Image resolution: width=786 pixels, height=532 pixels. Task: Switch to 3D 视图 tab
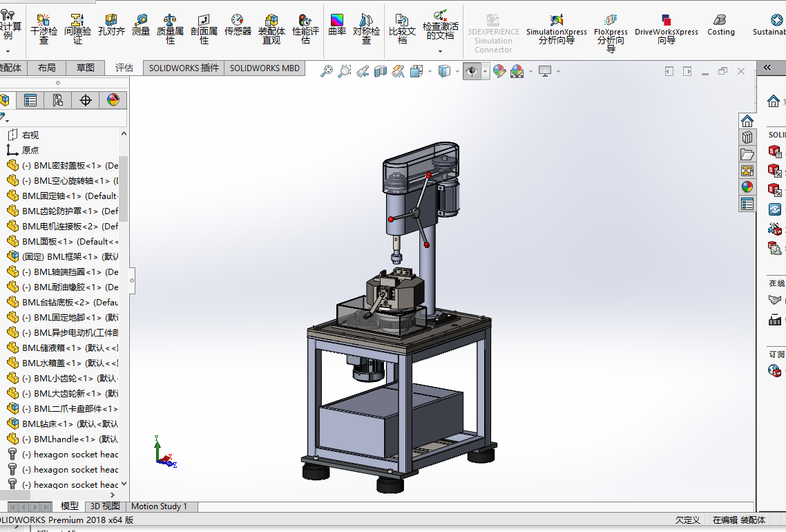(x=105, y=506)
